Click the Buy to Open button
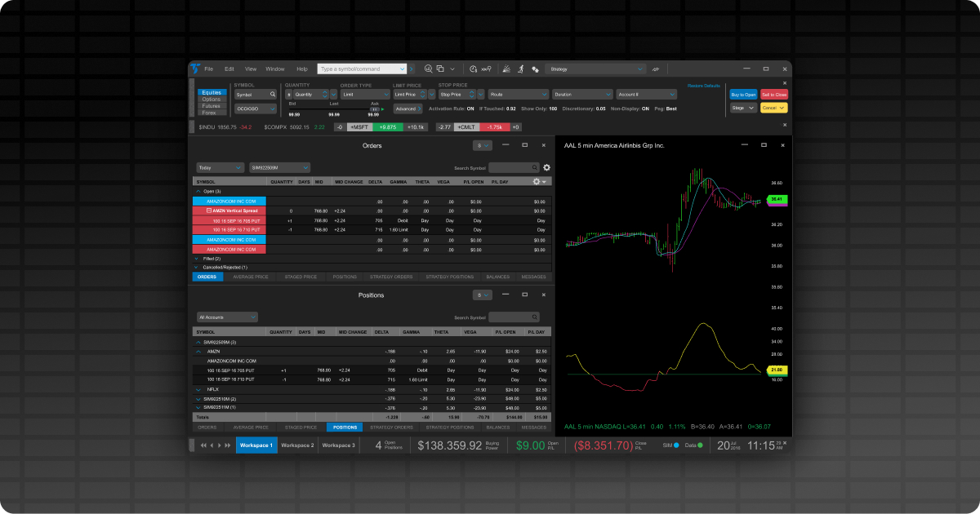The height and width of the screenshot is (514, 980). [743, 95]
